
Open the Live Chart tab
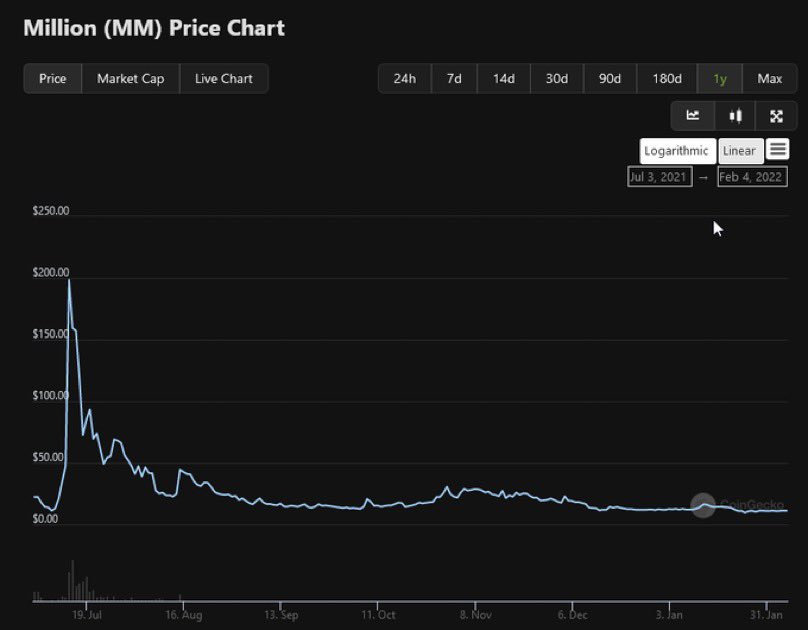click(223, 78)
